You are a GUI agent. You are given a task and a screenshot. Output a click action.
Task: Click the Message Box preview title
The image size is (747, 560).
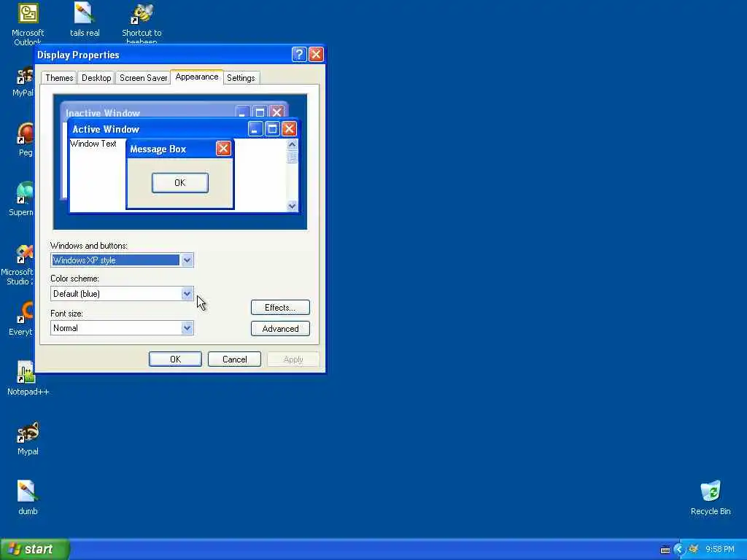(x=158, y=149)
